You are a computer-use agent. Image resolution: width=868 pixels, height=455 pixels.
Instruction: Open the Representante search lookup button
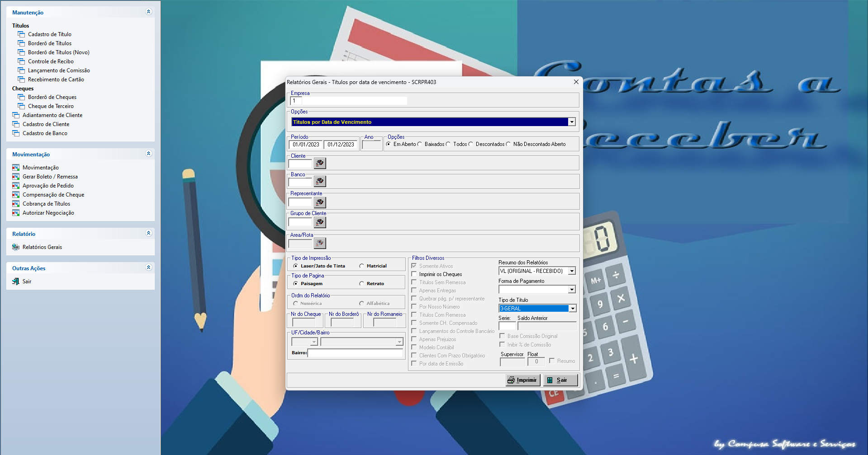(320, 202)
